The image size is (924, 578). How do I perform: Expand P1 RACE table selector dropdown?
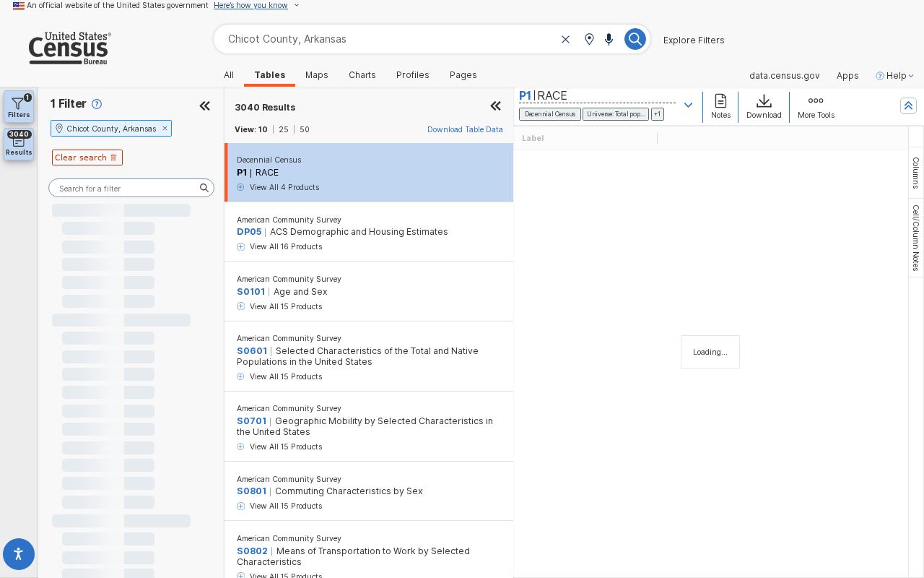(688, 105)
